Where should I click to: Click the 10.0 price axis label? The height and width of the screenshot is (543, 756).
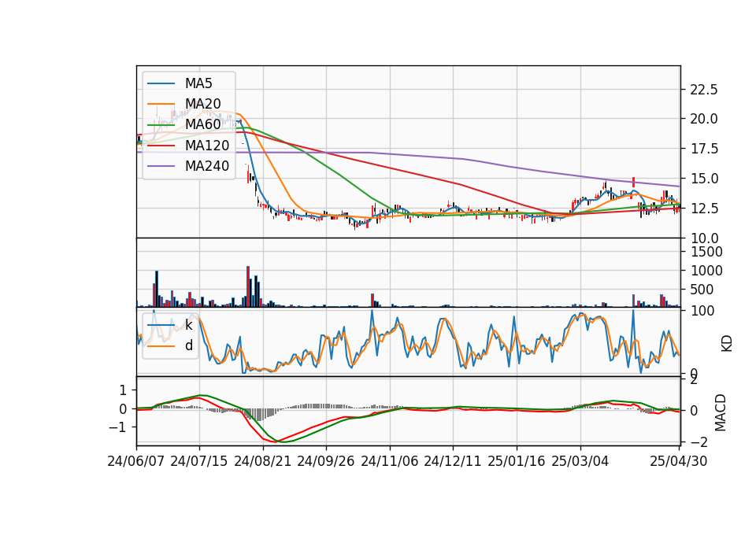click(704, 238)
